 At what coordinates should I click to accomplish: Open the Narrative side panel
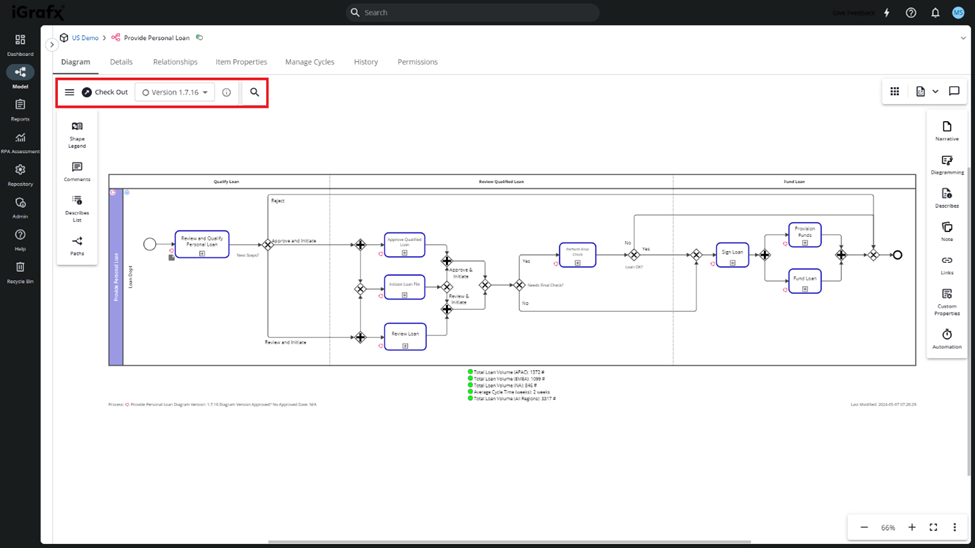(946, 131)
